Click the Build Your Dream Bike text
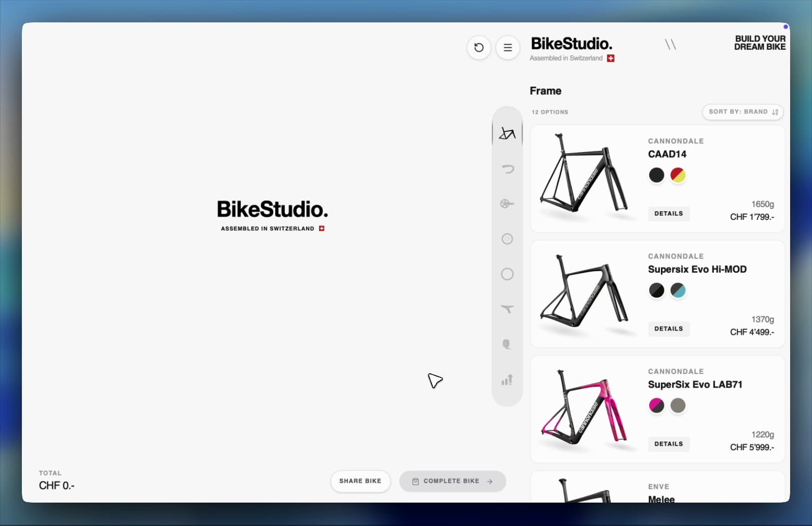 tap(760, 43)
